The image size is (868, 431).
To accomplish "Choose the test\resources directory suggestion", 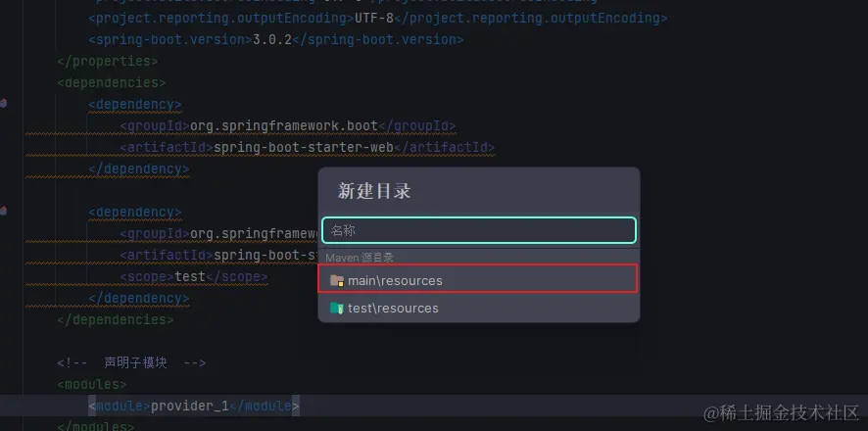I will tap(478, 308).
